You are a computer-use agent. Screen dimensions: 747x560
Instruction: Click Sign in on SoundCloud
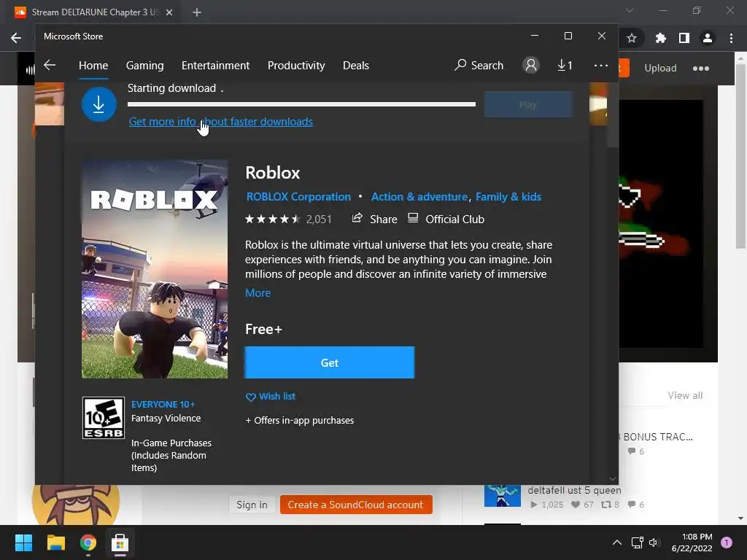pyautogui.click(x=252, y=505)
